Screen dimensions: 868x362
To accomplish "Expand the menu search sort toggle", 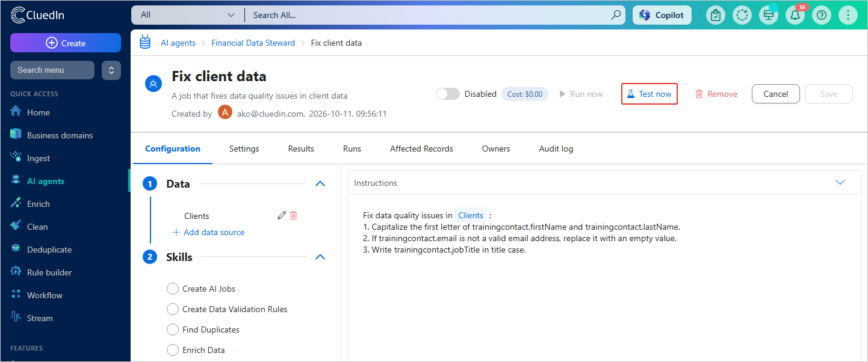I will tap(111, 70).
